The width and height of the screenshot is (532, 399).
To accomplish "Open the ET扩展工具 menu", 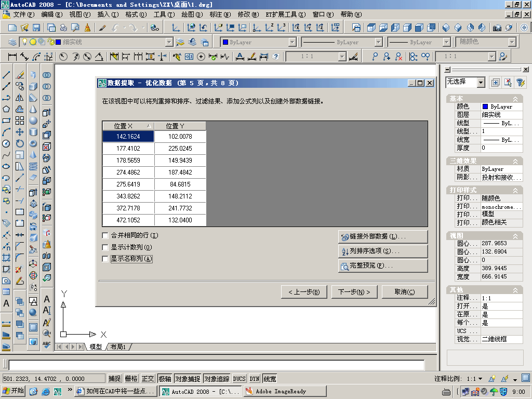I will coord(285,15).
